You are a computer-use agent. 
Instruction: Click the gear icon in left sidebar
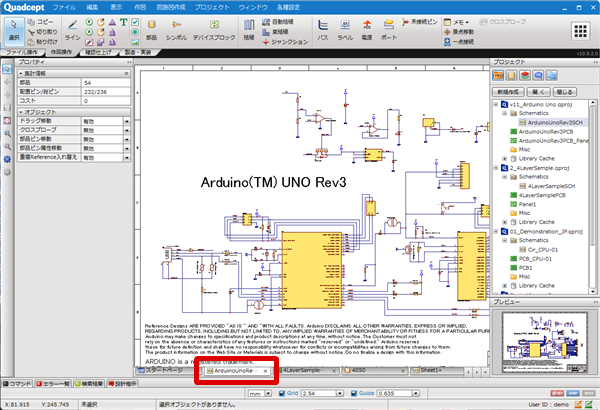coord(7,159)
